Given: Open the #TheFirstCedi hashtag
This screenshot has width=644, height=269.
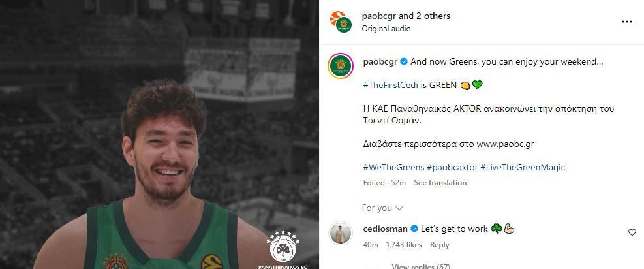Looking at the screenshot, I should [390, 85].
